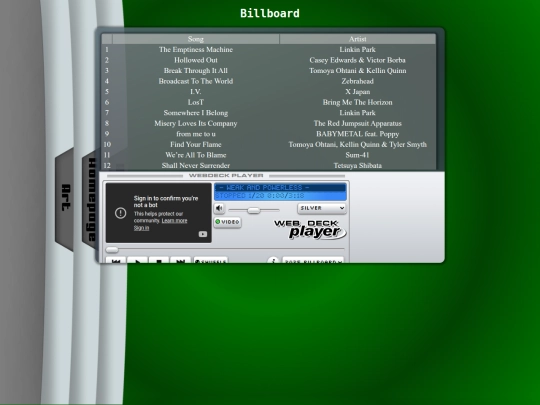Click the previous track button

click(116, 260)
